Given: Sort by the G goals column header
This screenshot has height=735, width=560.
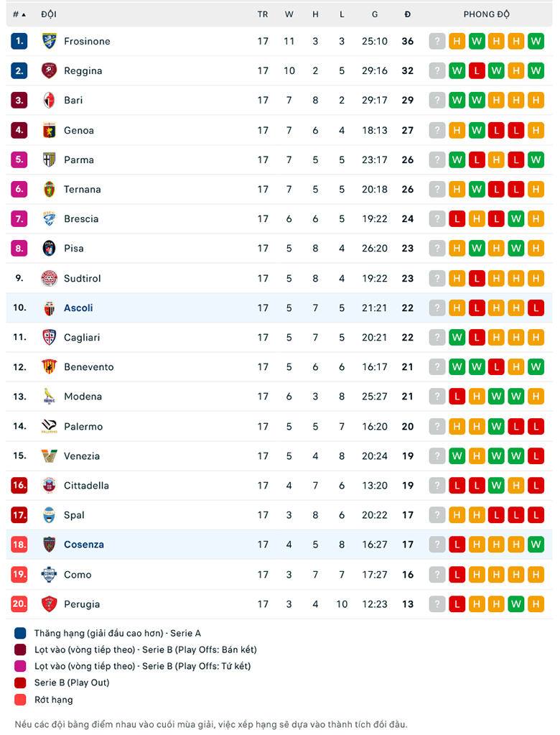Looking at the screenshot, I should point(375,14).
